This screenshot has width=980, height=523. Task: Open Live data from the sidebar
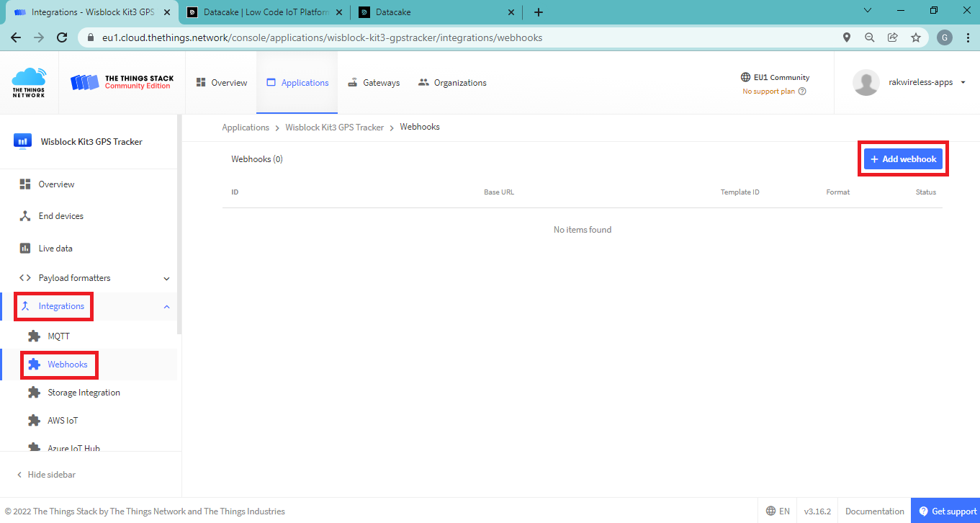point(55,249)
